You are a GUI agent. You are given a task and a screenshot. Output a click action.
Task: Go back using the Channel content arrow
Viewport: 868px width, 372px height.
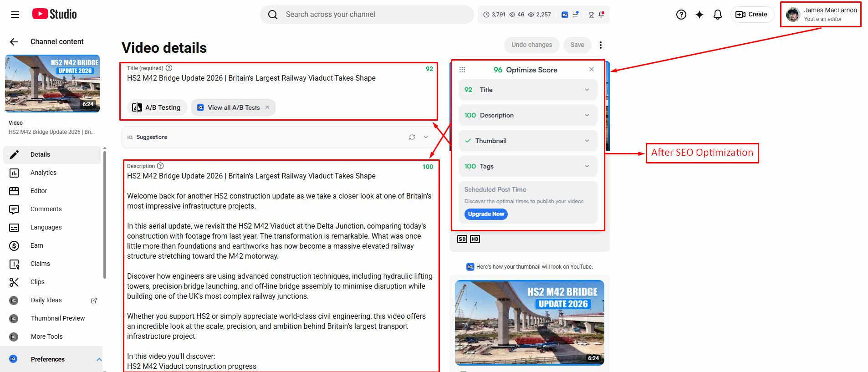(x=14, y=42)
